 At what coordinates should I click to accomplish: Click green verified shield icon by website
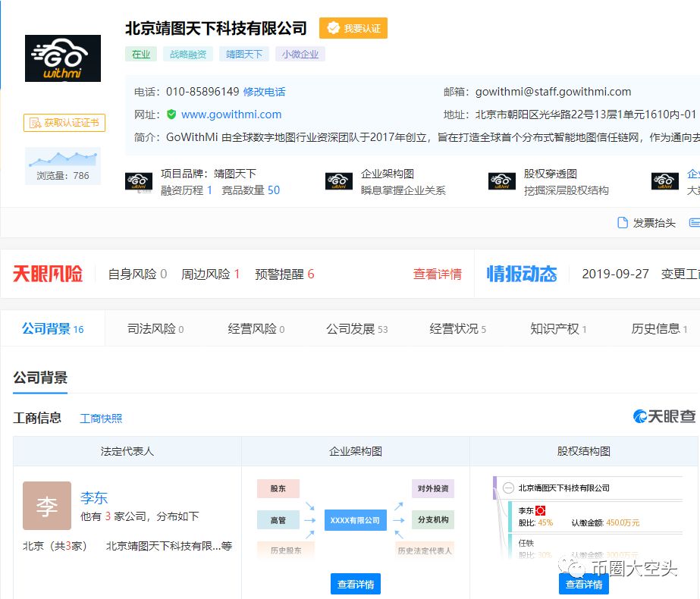pyautogui.click(x=171, y=114)
